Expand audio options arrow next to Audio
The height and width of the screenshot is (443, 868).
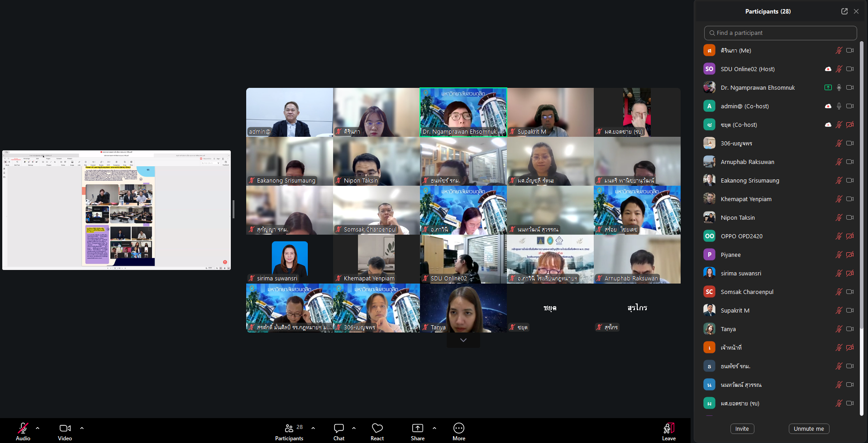[38, 428]
